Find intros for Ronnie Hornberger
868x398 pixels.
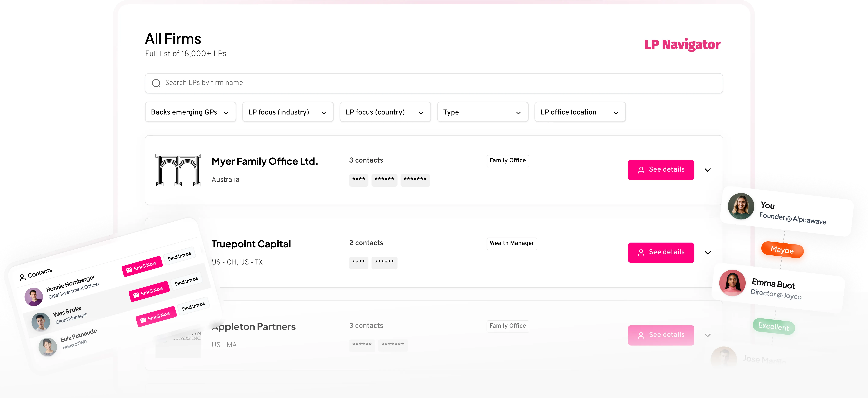(x=179, y=256)
